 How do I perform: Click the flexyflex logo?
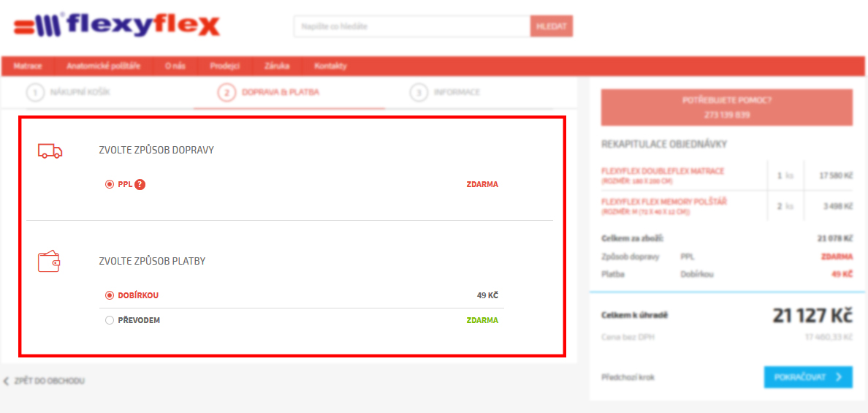116,26
